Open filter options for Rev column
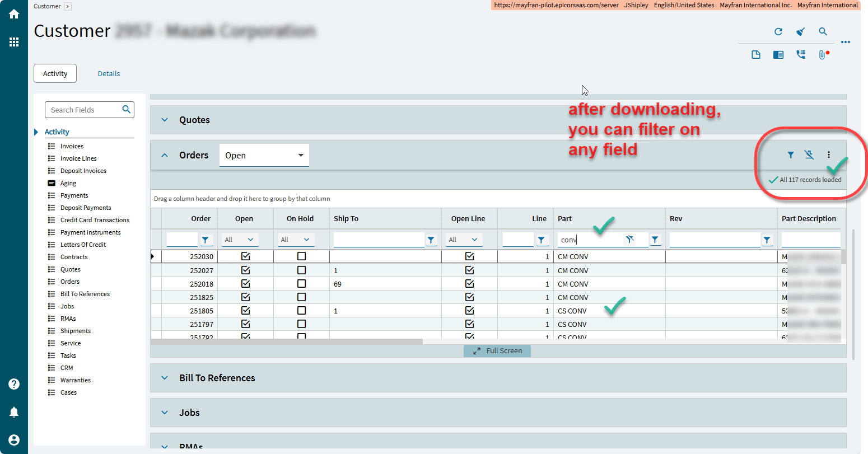The width and height of the screenshot is (868, 454). pyautogui.click(x=767, y=240)
